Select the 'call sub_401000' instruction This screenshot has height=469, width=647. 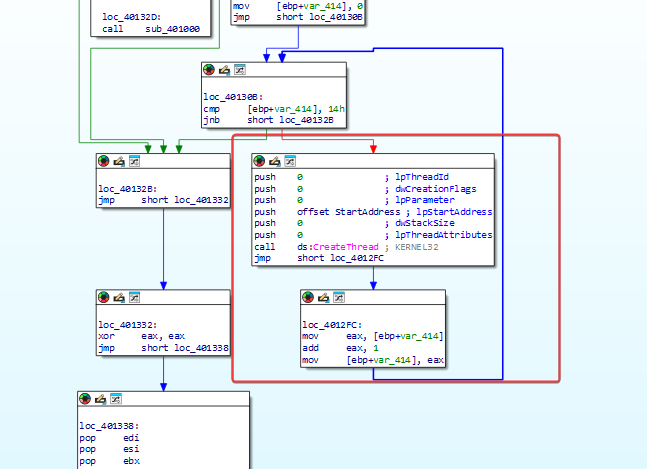[x=151, y=29]
